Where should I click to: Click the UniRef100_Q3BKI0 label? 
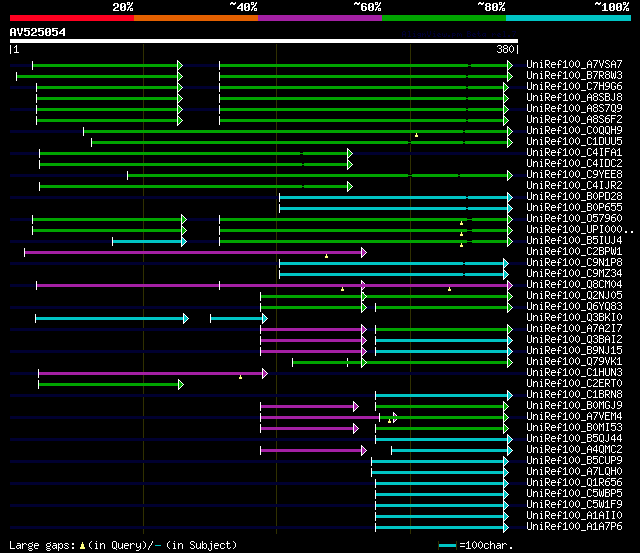574,318
